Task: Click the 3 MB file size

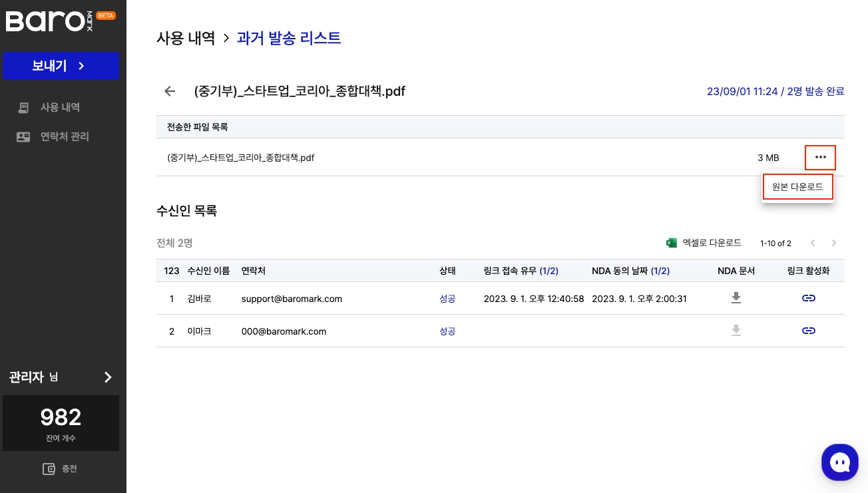Action: 768,158
